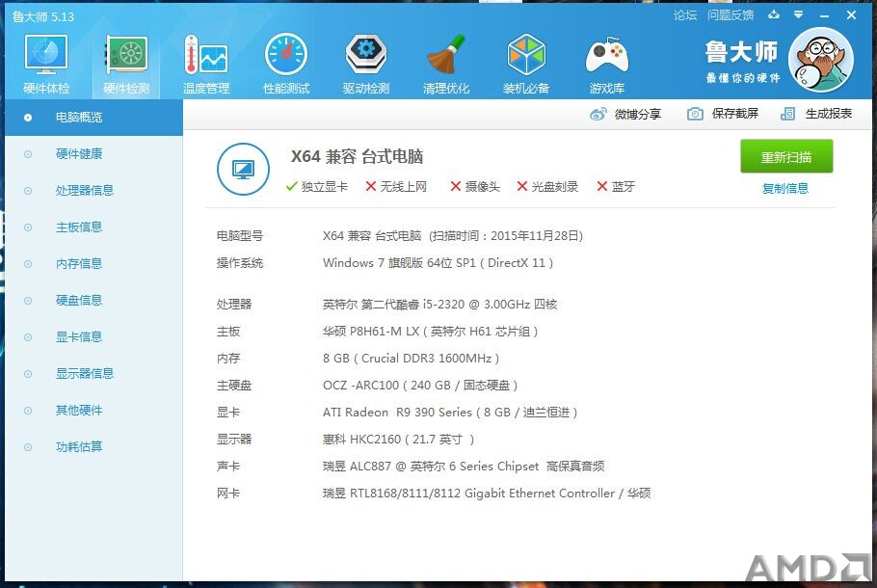This screenshot has width=877, height=588.
Task: Click the 惠科 HKC2160 monitor text
Action: coord(398,440)
